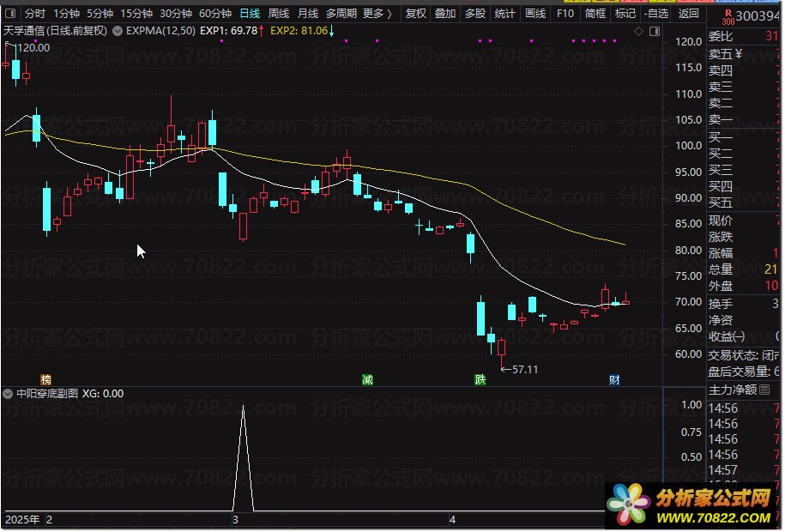
Task: Open the 统计 statistics tool
Action: (x=504, y=14)
